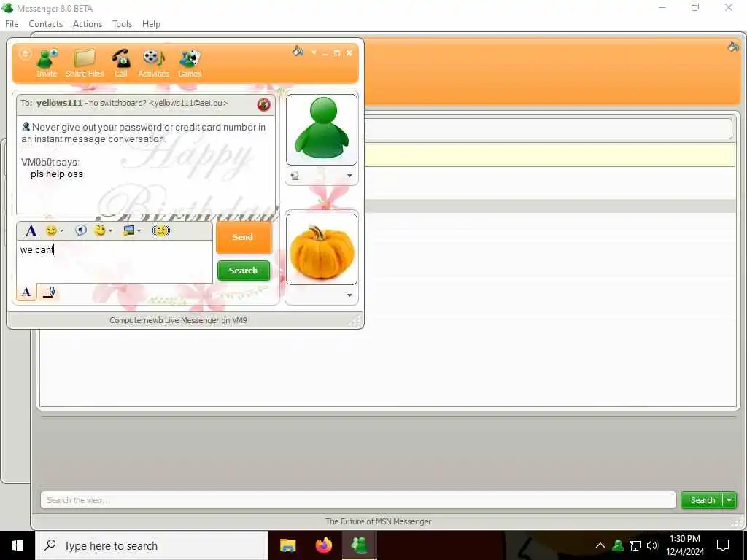
Task: Send a nudge with shaking smiley
Action: pyautogui.click(x=161, y=231)
